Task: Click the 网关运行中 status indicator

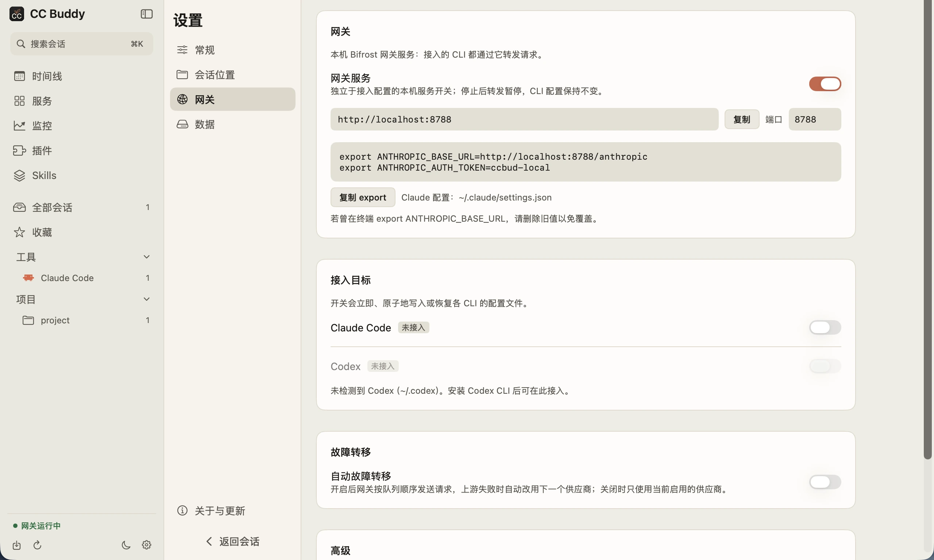Action: [37, 526]
